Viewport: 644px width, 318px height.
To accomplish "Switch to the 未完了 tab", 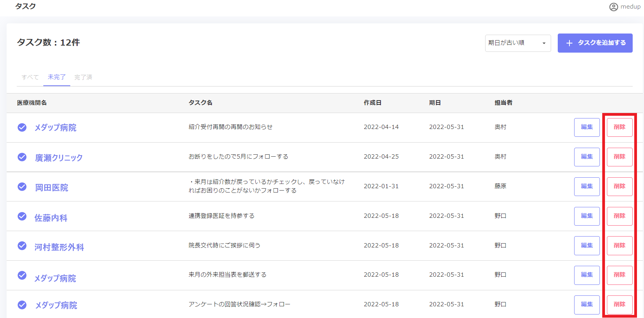I will [57, 77].
